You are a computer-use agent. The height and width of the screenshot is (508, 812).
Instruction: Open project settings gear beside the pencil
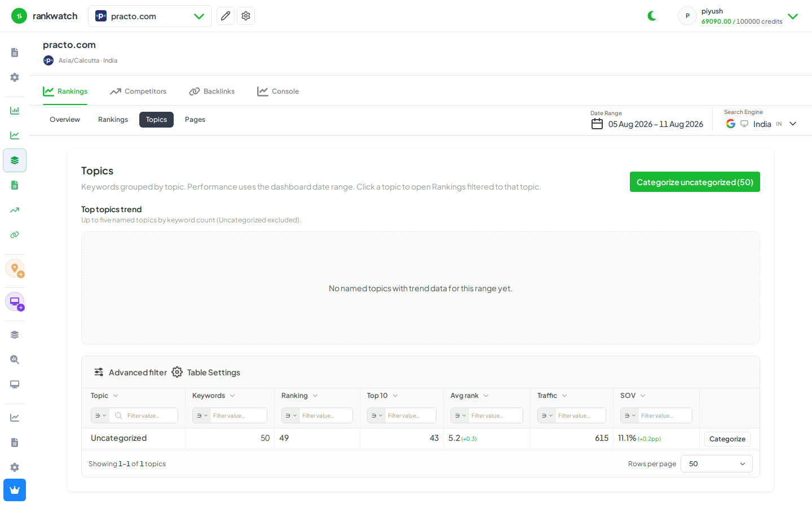246,16
